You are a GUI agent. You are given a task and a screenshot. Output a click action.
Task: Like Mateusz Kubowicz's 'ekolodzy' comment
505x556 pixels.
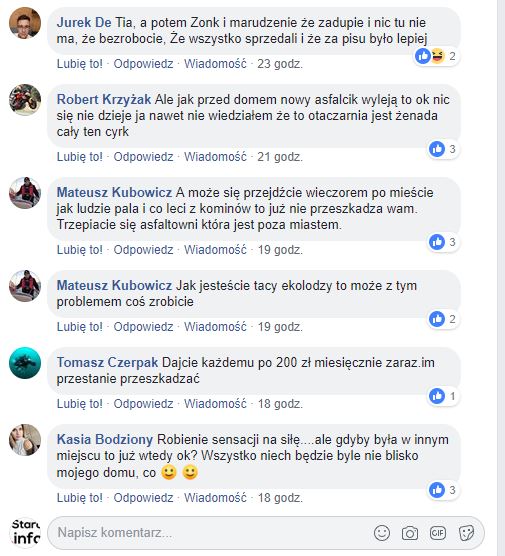[x=79, y=327]
